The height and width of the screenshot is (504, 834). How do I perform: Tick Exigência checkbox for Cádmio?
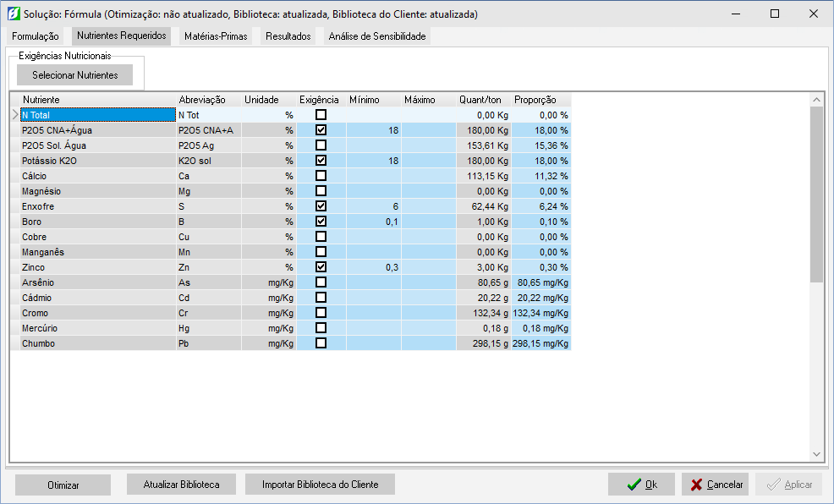point(321,298)
